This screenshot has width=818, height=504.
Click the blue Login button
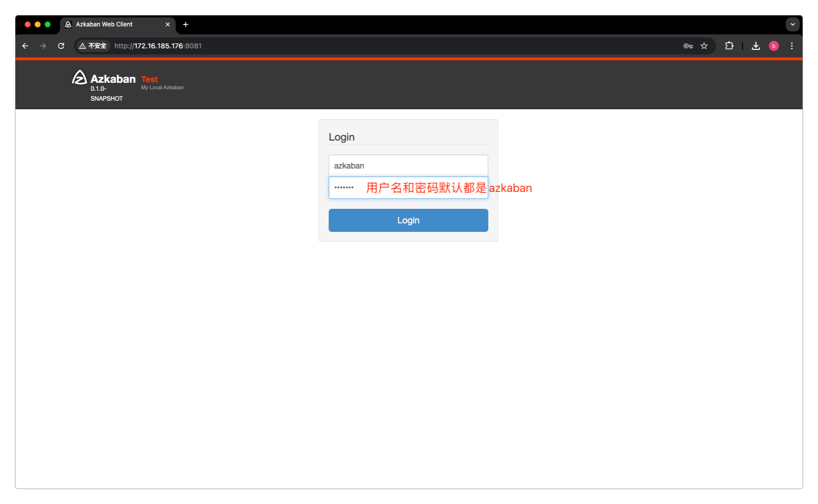tap(408, 220)
